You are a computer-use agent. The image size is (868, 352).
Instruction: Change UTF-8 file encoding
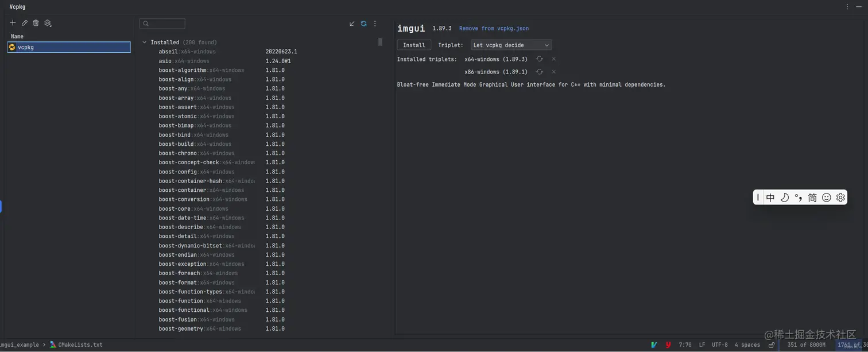point(720,345)
